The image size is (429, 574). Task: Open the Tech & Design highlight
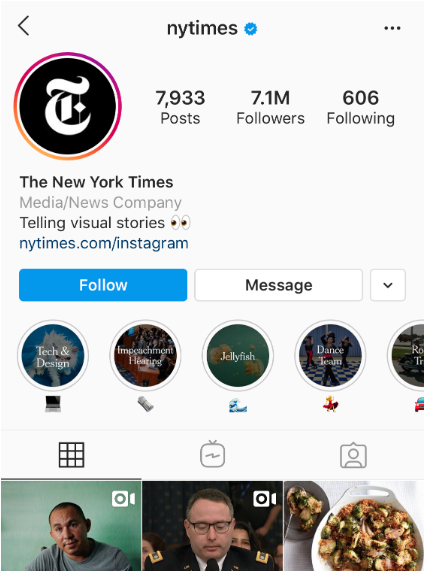(x=53, y=355)
